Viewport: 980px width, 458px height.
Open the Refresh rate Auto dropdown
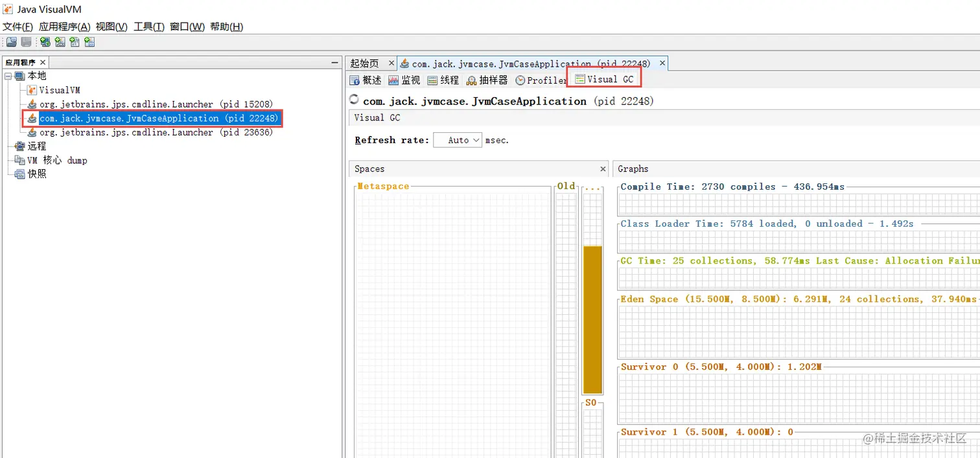(x=458, y=140)
